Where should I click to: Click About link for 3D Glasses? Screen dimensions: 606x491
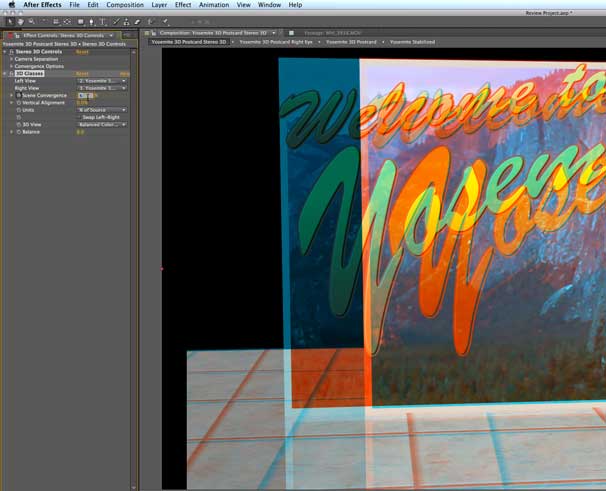(x=124, y=73)
